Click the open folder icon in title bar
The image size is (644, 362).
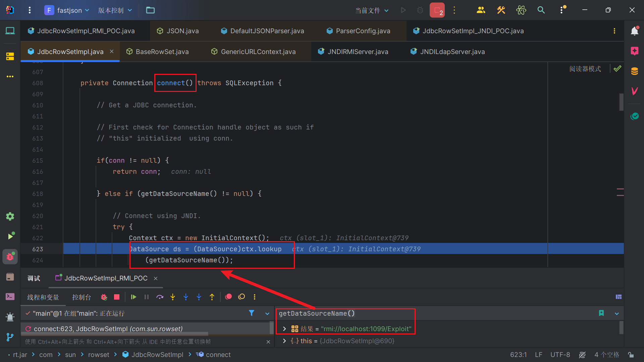(150, 10)
